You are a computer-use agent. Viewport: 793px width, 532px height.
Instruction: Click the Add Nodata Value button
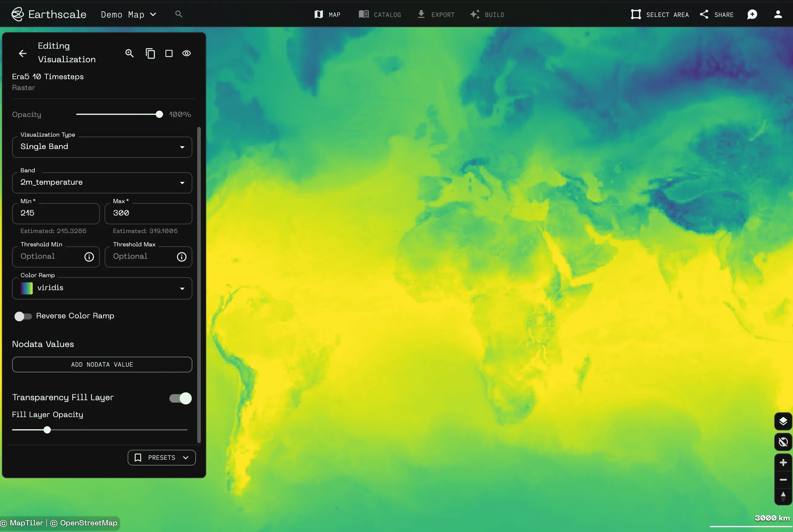[102, 364]
